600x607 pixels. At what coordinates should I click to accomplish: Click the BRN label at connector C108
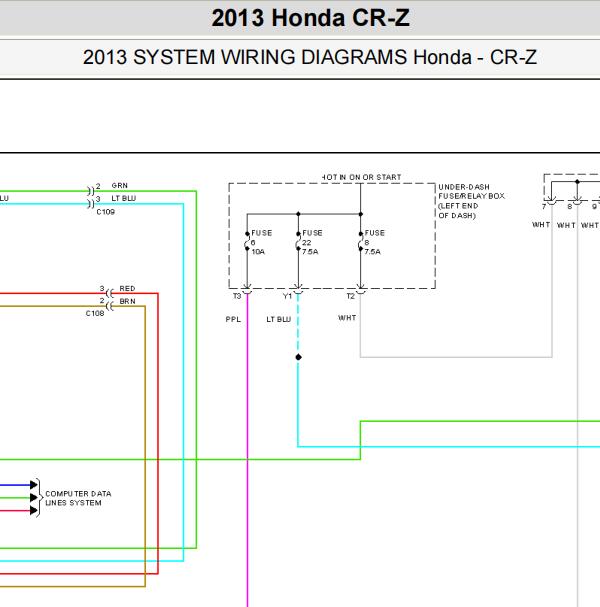[127, 301]
